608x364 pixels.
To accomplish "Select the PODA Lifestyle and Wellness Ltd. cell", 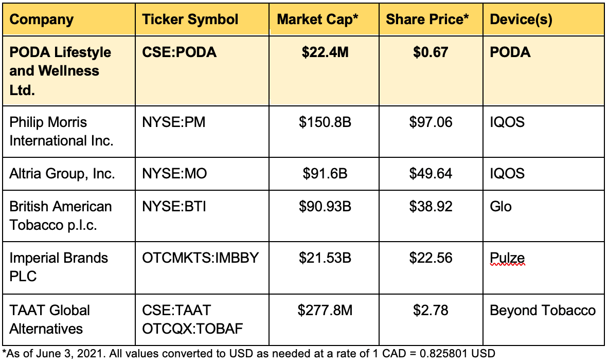I will click(x=69, y=71).
